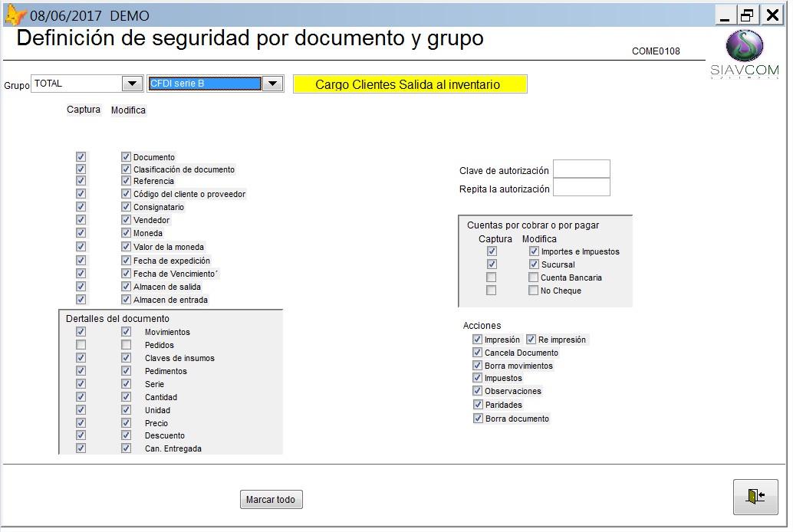Click the exit door icon button
Viewport: 793px width, 532px height.
click(x=755, y=497)
